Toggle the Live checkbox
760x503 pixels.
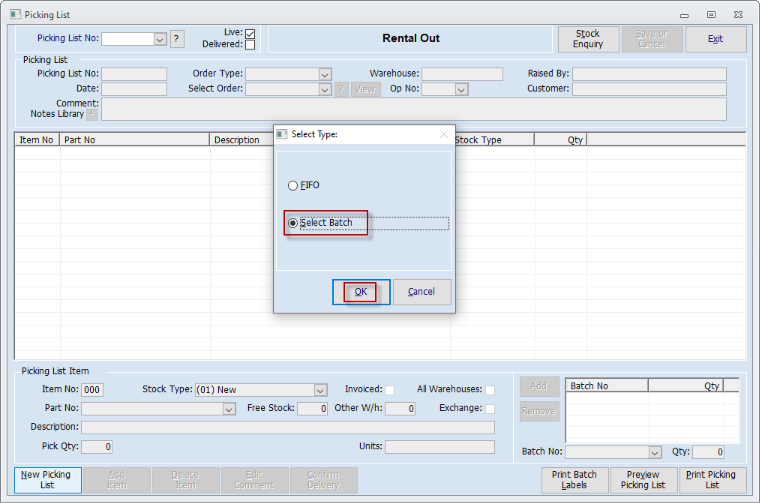250,33
